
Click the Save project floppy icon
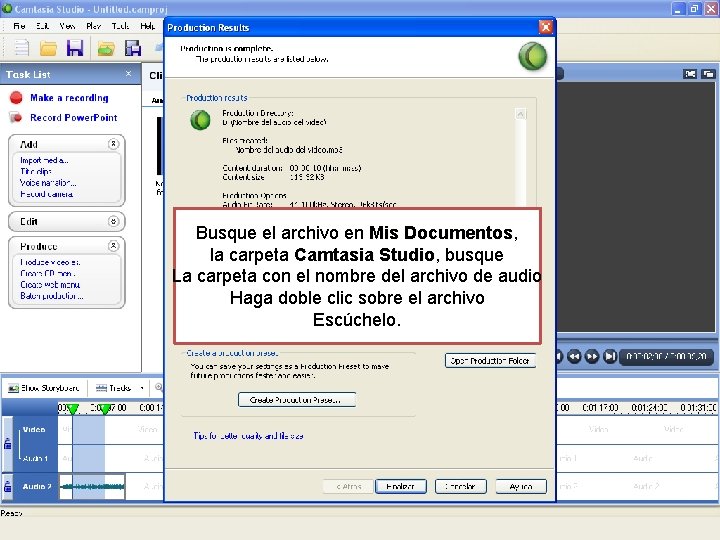click(x=75, y=48)
